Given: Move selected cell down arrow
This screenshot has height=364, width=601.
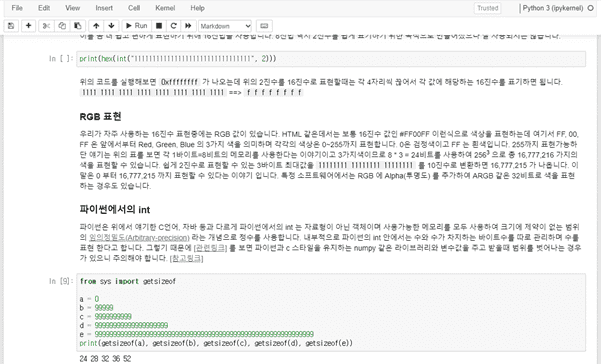Looking at the screenshot, I should click(x=111, y=26).
